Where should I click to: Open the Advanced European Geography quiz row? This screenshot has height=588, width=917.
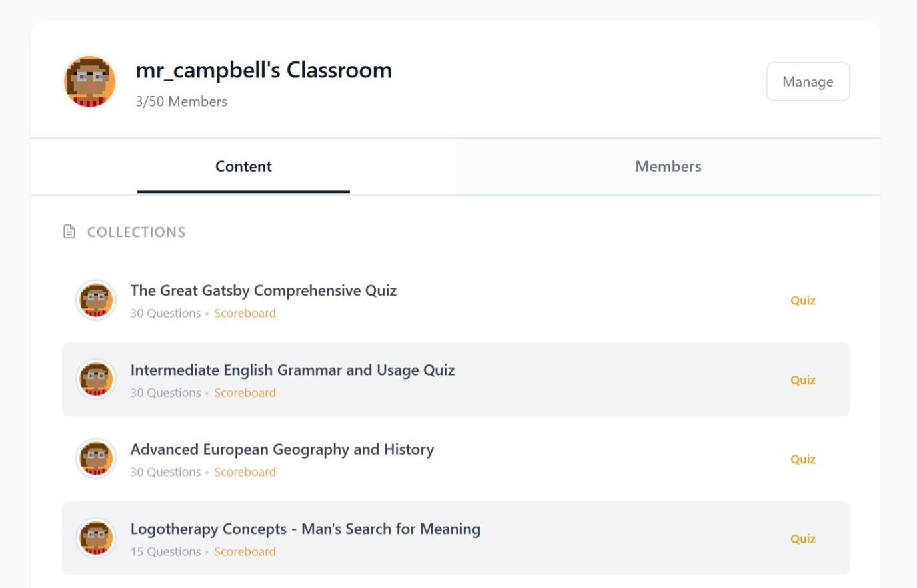coord(281,449)
